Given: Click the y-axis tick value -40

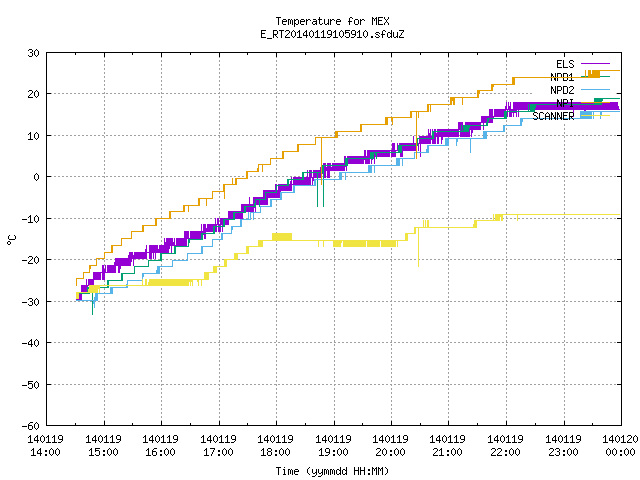Looking at the screenshot, I should coord(31,343).
